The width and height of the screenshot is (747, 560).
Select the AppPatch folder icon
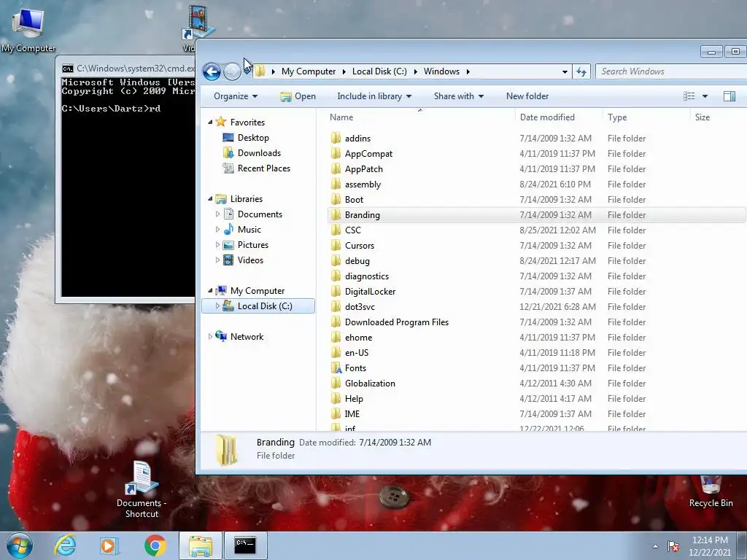pos(336,168)
